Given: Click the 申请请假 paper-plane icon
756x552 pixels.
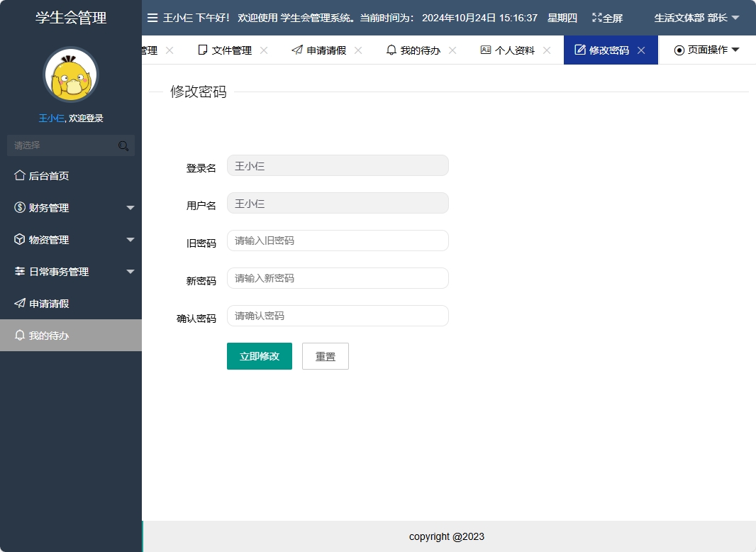Looking at the screenshot, I should [x=19, y=303].
